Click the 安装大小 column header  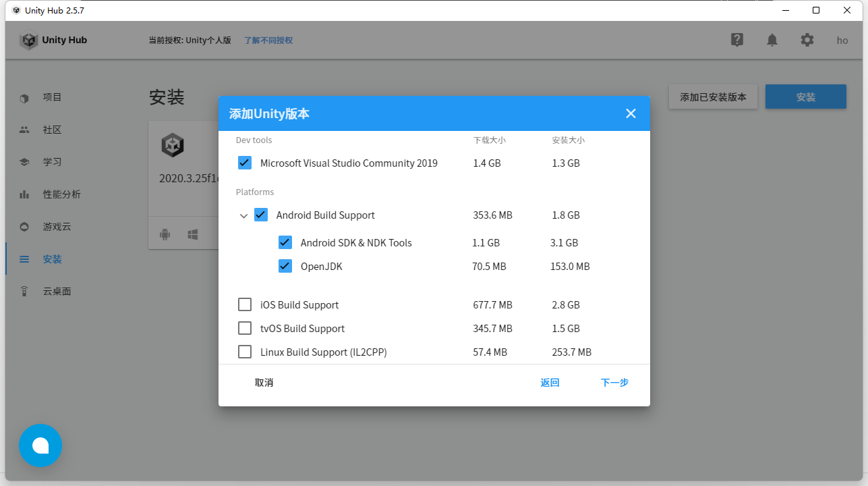569,140
